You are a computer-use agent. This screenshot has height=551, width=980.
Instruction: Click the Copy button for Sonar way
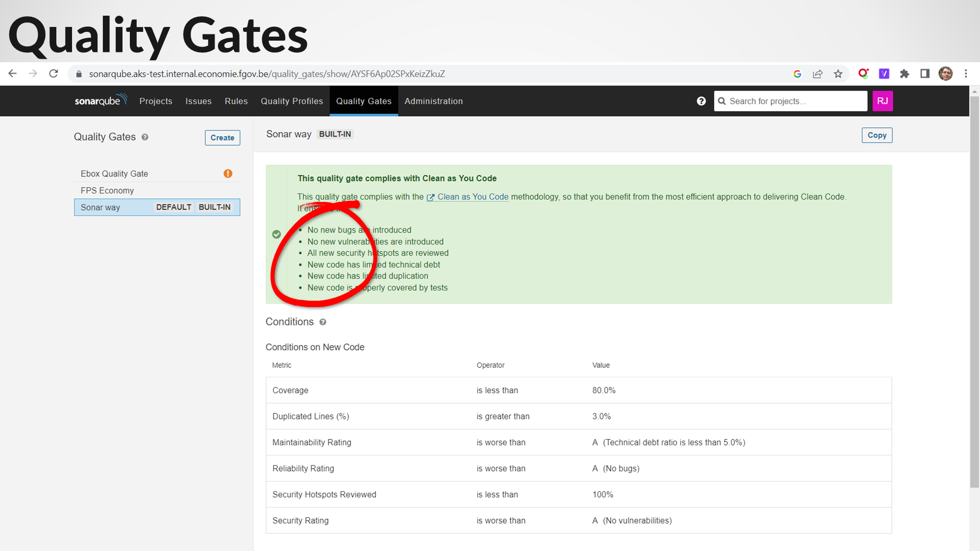[x=877, y=135]
